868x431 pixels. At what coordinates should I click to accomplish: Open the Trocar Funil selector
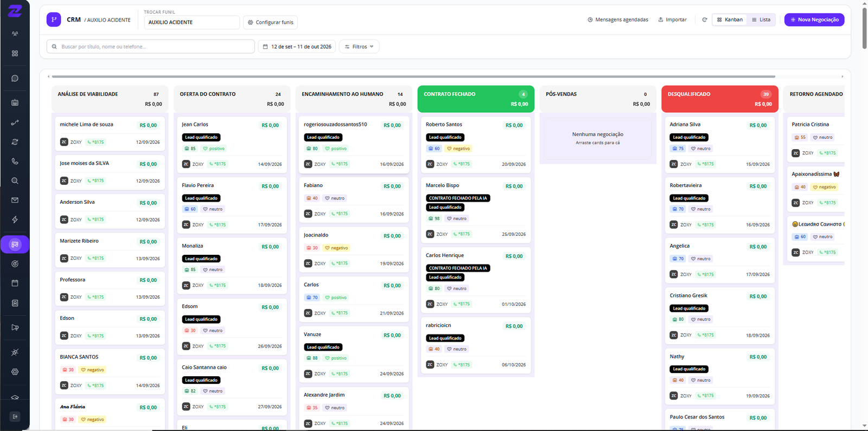192,22
